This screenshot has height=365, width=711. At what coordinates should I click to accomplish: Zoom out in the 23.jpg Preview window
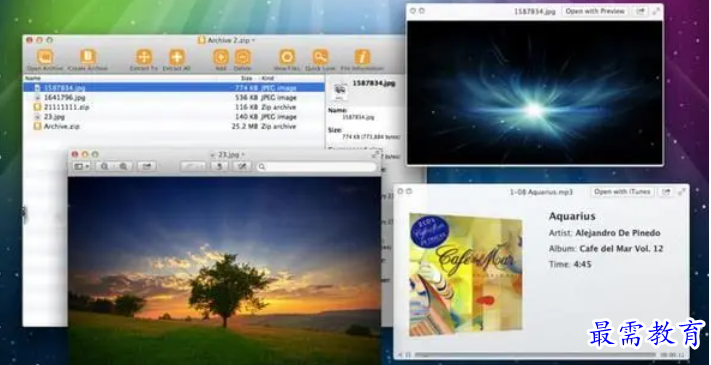[104, 167]
